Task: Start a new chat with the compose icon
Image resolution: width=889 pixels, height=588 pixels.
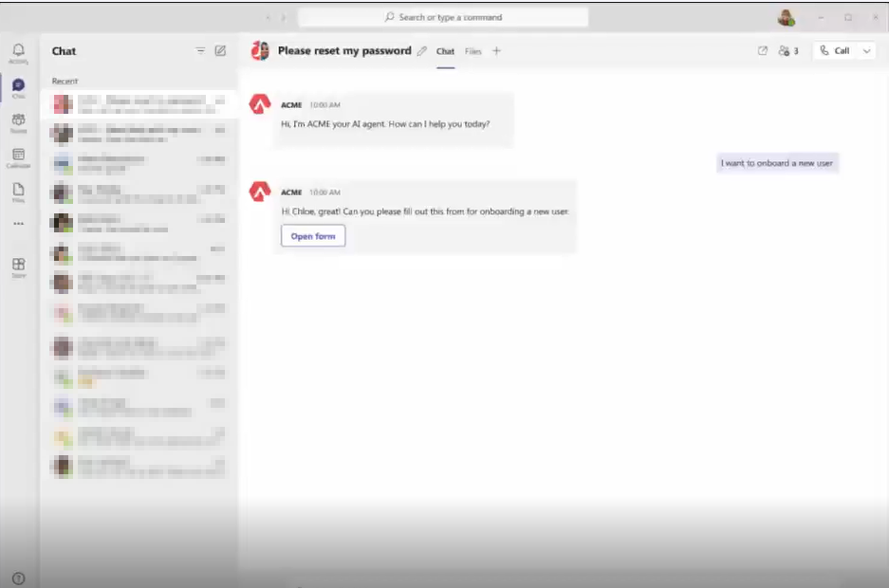Action: click(x=221, y=51)
